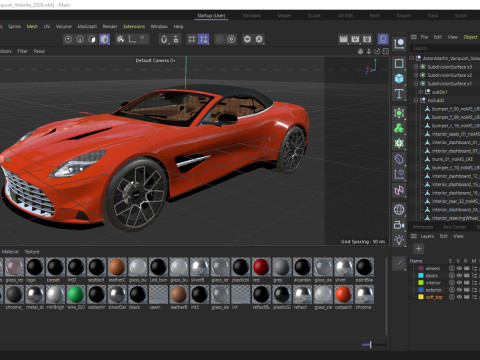Screen dimensions: 480x360
Task: Select the Polygons mode icon
Action: tap(92, 39)
